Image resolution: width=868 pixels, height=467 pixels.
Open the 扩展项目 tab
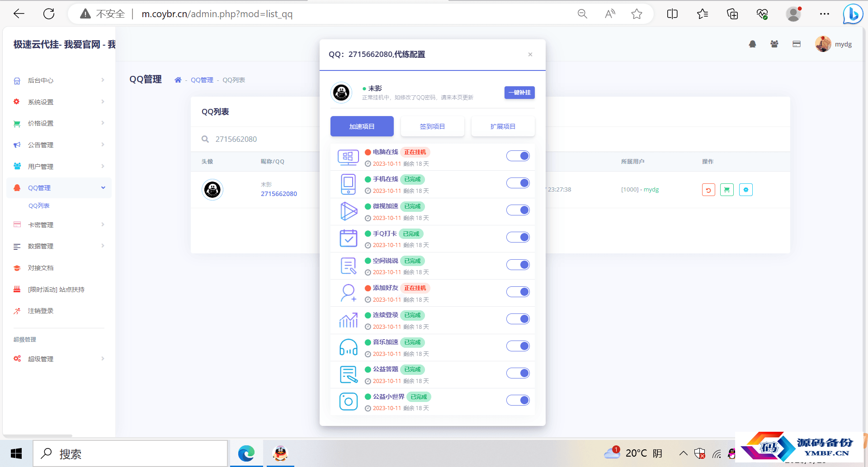(x=503, y=126)
